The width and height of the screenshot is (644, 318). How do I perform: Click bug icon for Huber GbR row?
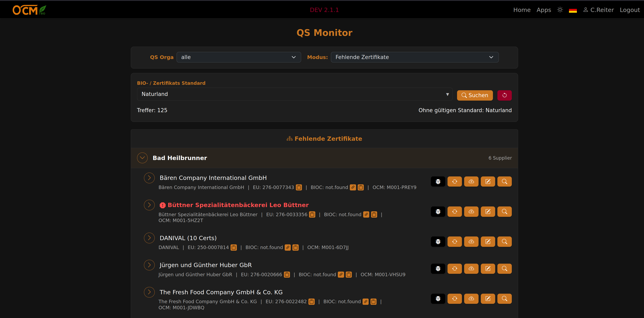click(x=438, y=269)
